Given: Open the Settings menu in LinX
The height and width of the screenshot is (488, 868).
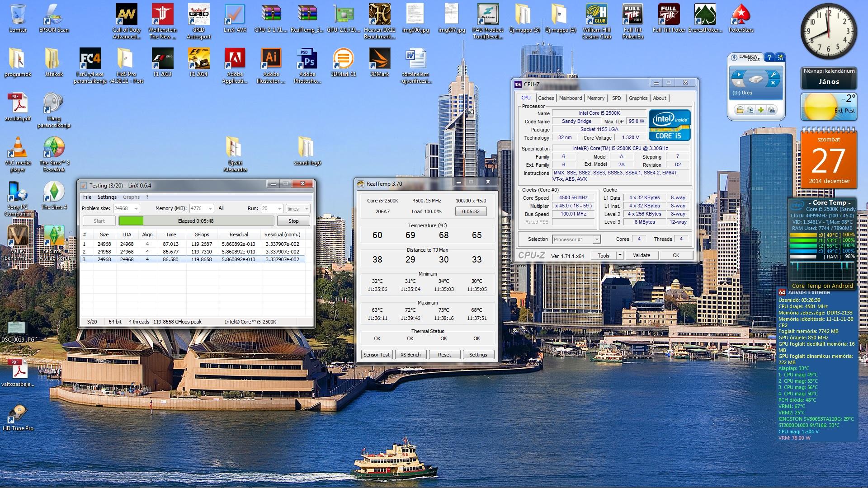Looking at the screenshot, I should pyautogui.click(x=107, y=197).
